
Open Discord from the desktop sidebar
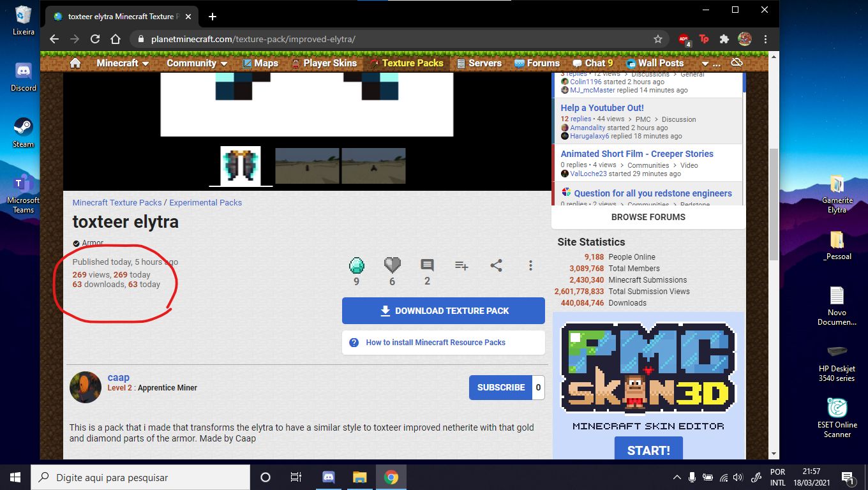pyautogui.click(x=23, y=72)
